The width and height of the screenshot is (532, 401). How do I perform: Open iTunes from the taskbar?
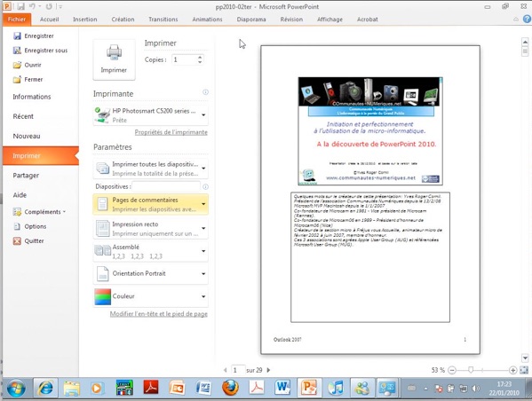tap(336, 388)
